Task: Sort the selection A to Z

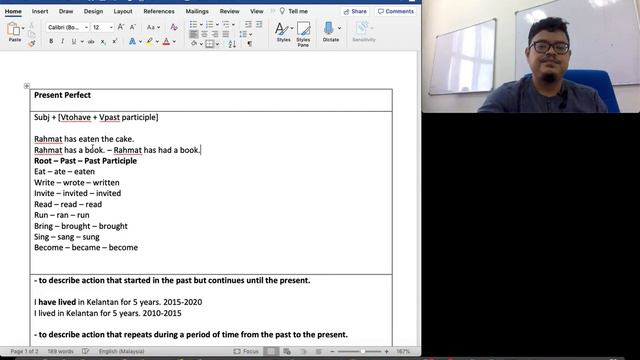Action: (232, 44)
